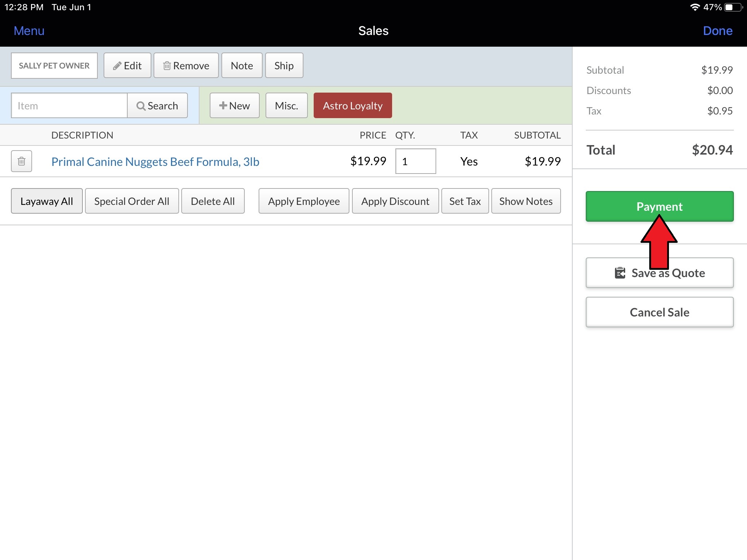Select the SALLY PET OWNER customer box

[54, 66]
